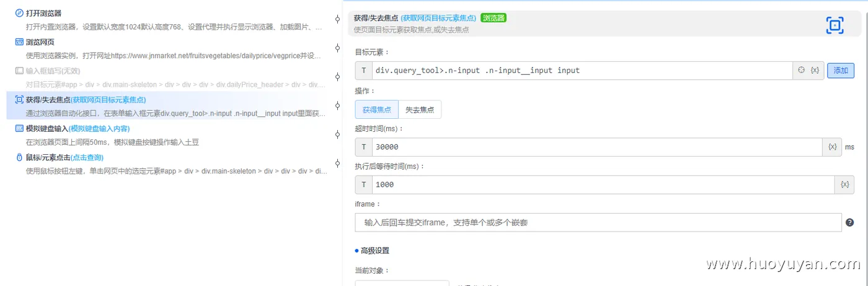Screen dimensions: 868x286
Task: Click the connector node beside 获得/失去焦点 step
Action: click(337, 106)
